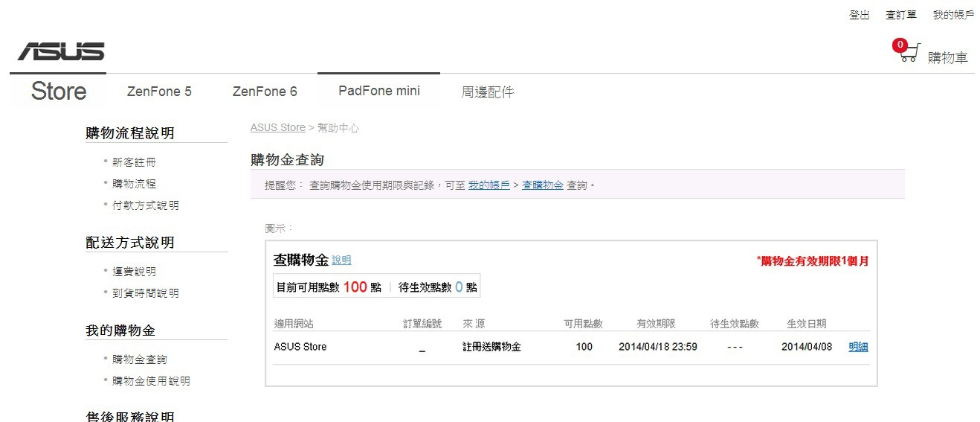Open 運費說明 in sidebar
This screenshot has height=422, width=980.
click(134, 272)
